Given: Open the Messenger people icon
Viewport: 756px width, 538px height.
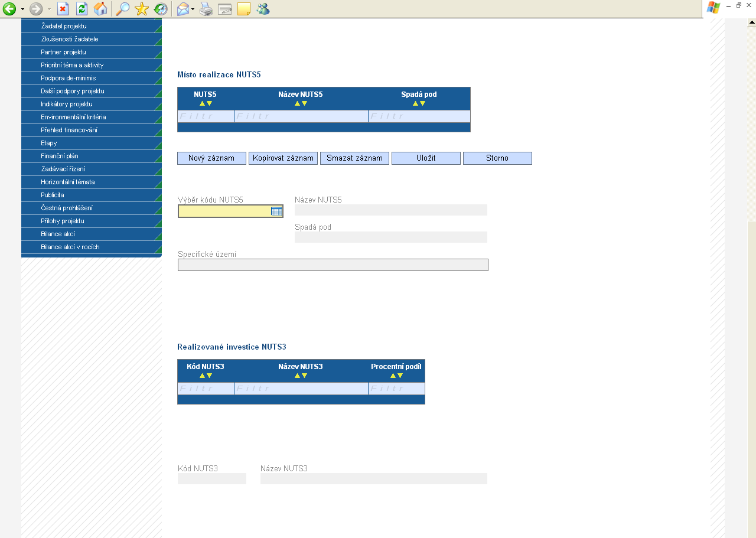Looking at the screenshot, I should [263, 8].
